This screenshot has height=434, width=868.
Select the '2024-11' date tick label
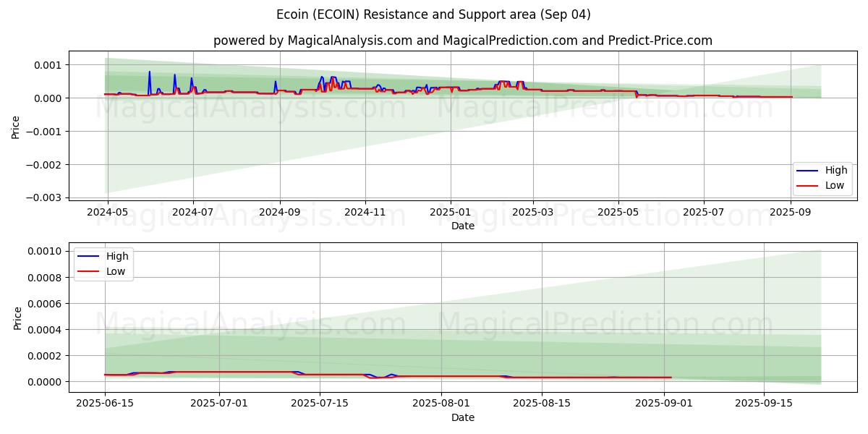tap(365, 213)
